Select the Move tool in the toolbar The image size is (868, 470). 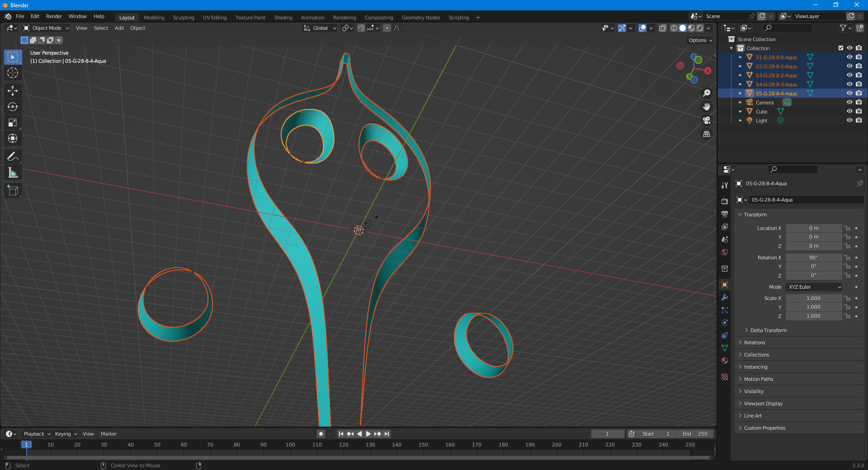pyautogui.click(x=13, y=91)
